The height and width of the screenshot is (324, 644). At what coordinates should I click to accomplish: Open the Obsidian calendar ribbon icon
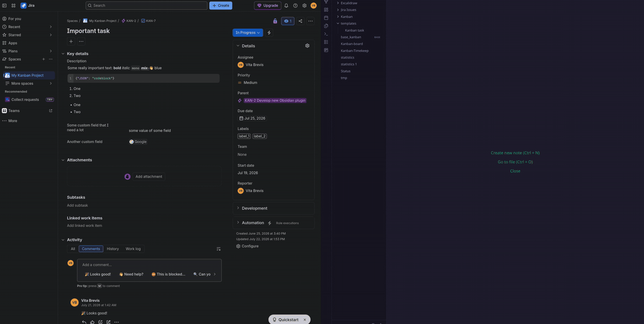click(x=326, y=18)
